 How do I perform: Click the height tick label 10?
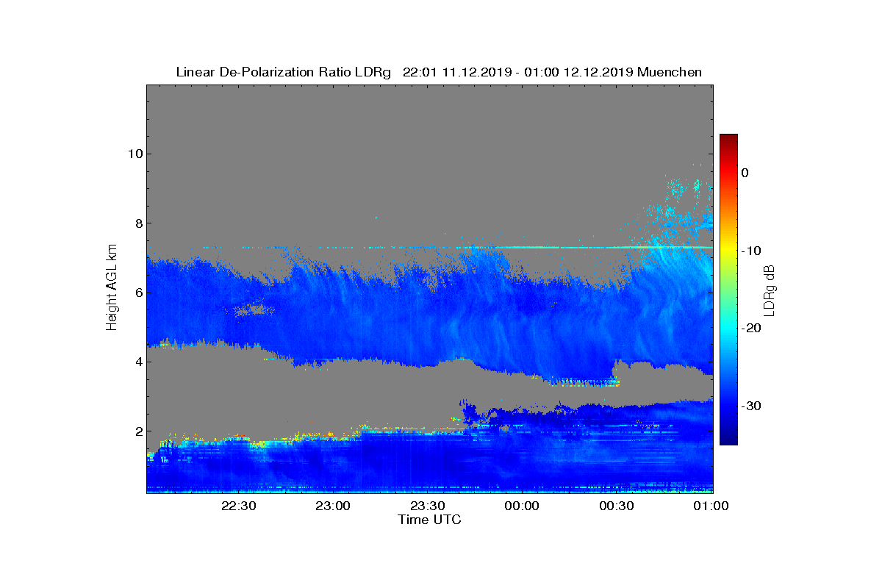(135, 154)
